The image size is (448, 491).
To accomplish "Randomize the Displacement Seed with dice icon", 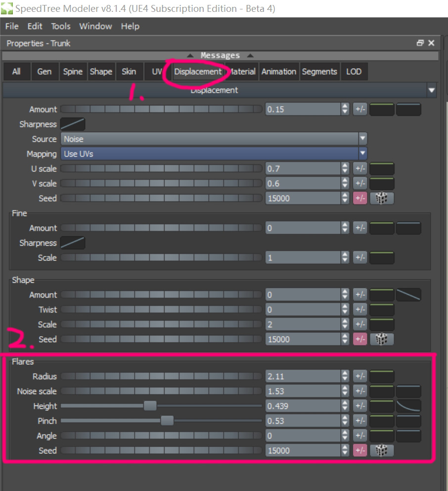I will [x=381, y=198].
